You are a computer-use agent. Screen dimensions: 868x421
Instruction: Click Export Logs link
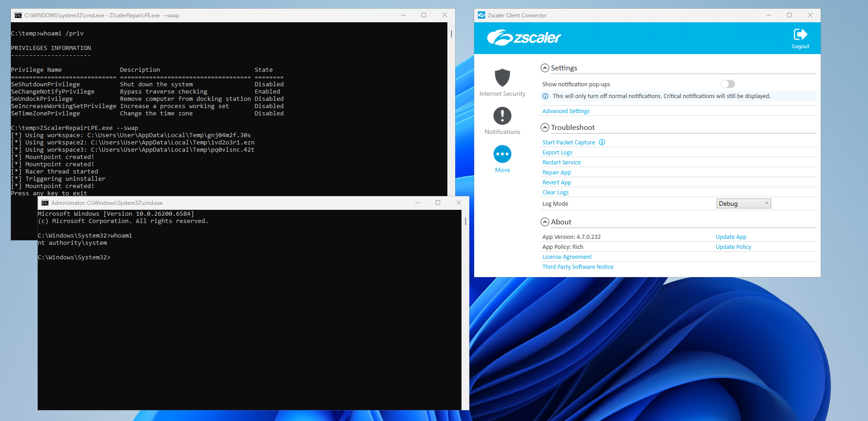click(x=557, y=152)
